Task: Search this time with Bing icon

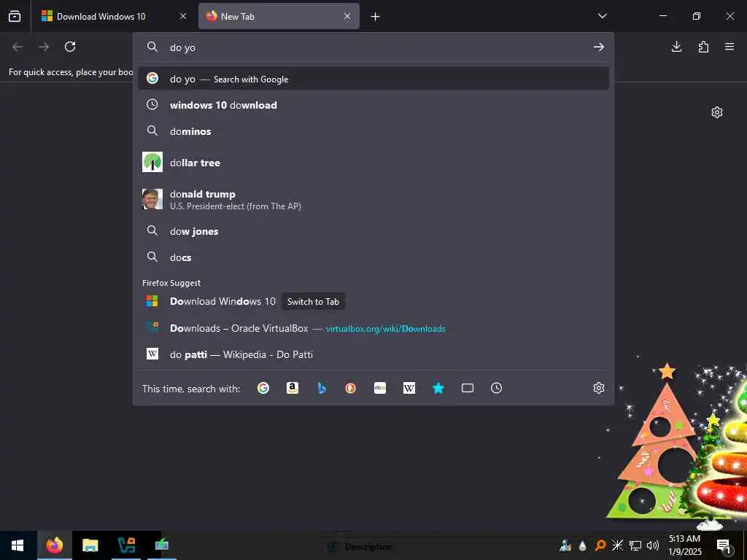Action: pos(322,388)
